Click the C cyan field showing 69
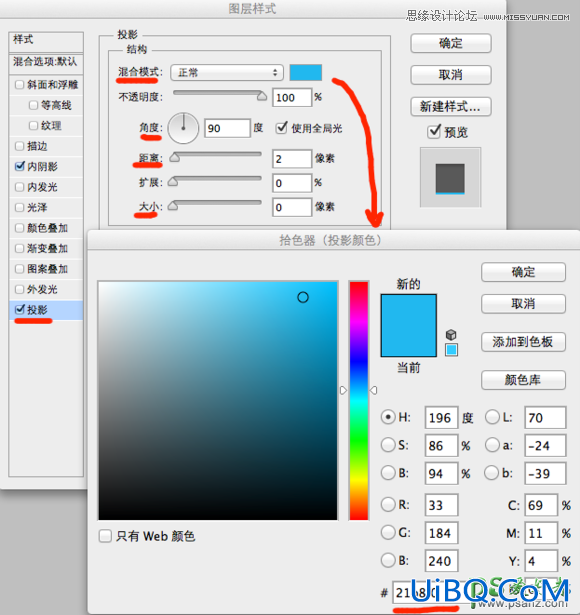The height and width of the screenshot is (615, 580). (x=541, y=505)
